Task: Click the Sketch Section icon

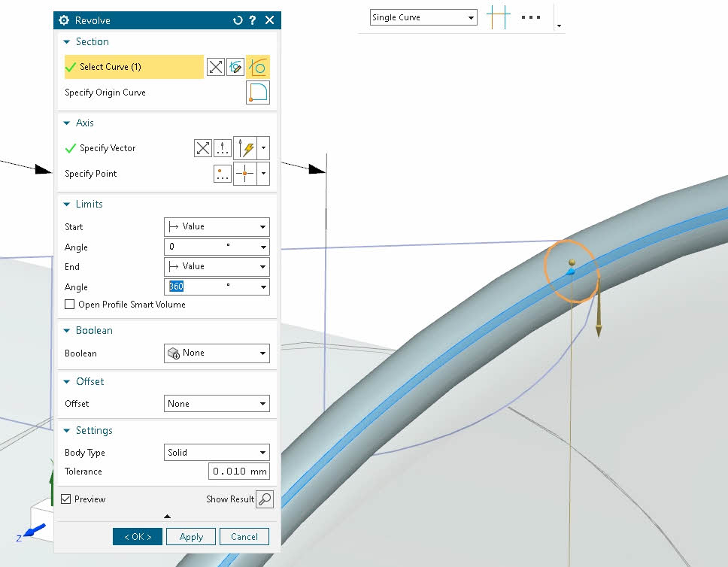Action: click(236, 67)
